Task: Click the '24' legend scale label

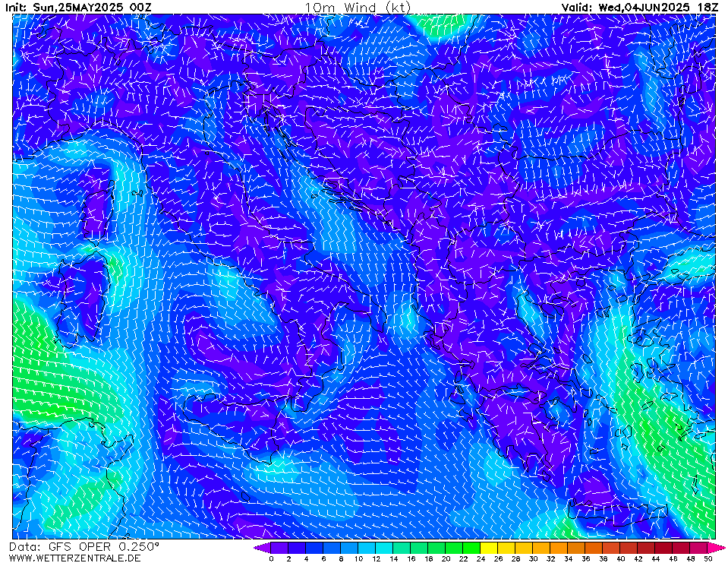Action: coord(481,558)
